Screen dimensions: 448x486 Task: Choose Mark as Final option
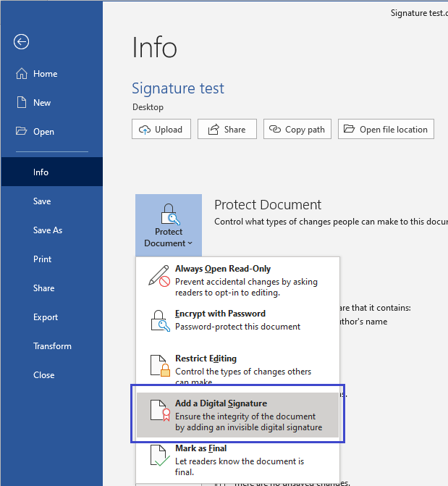[237, 460]
